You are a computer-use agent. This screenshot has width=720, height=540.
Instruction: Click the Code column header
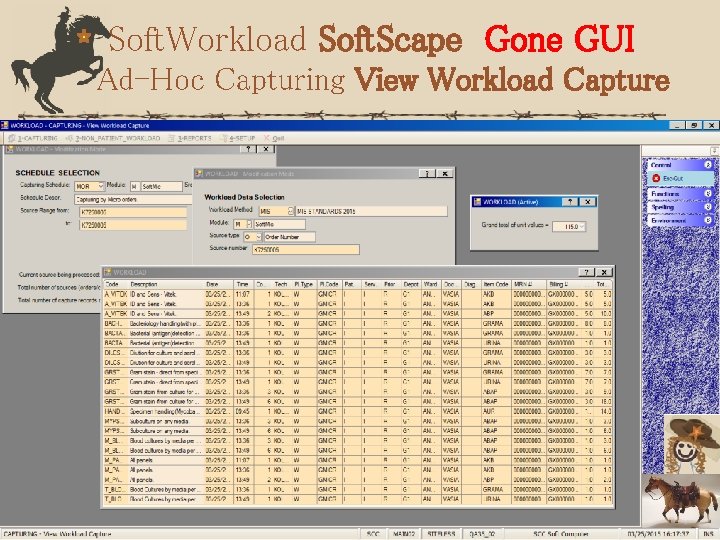pyautogui.click(x=116, y=284)
